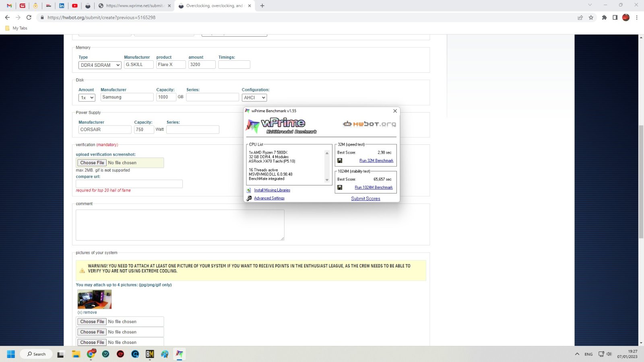Open File Explorer from taskbar

point(76,354)
